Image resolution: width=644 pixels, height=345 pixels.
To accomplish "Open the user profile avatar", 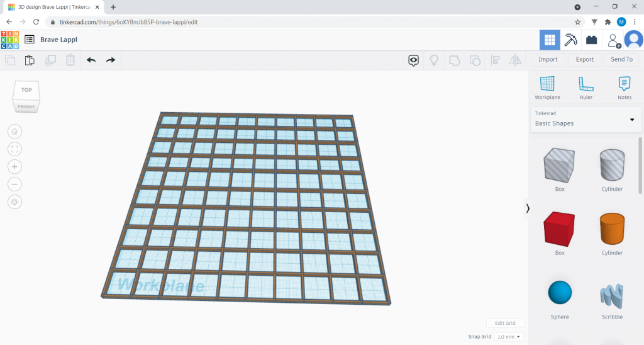I will (634, 40).
